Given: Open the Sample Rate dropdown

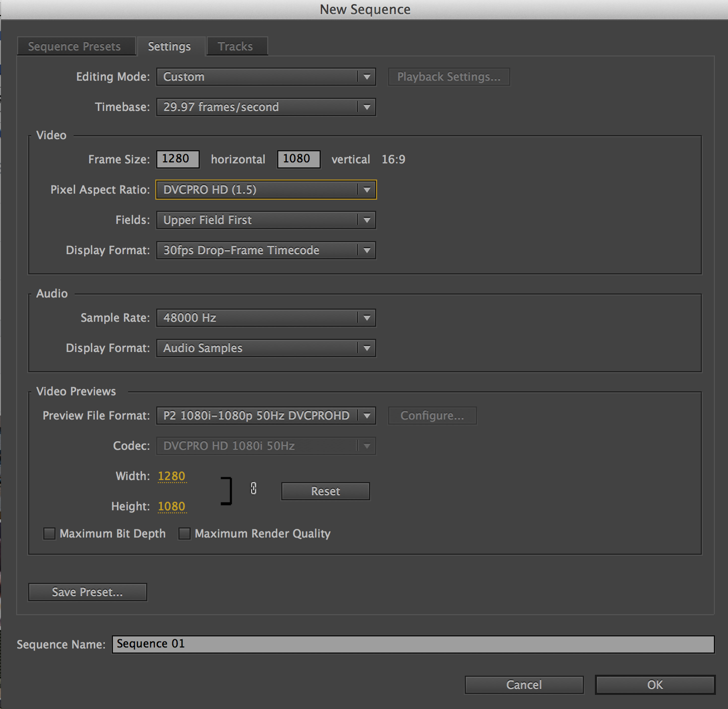Looking at the screenshot, I should coord(266,318).
